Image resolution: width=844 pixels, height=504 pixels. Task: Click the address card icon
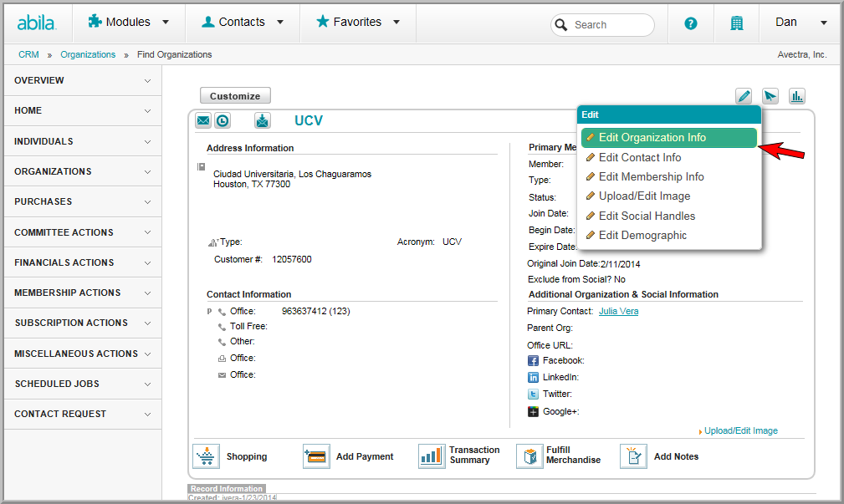(202, 166)
